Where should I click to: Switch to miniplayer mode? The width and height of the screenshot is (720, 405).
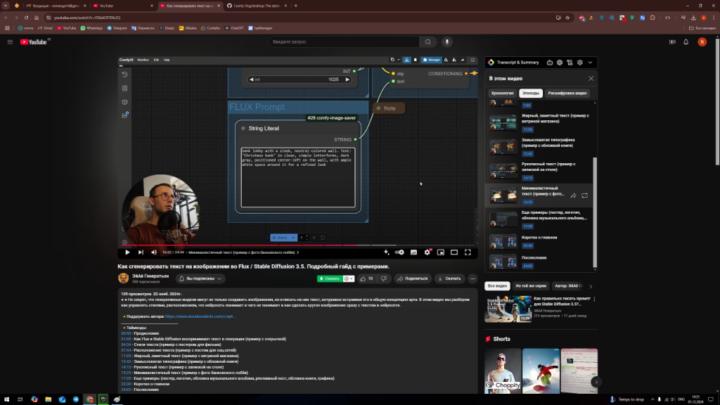tap(440, 252)
